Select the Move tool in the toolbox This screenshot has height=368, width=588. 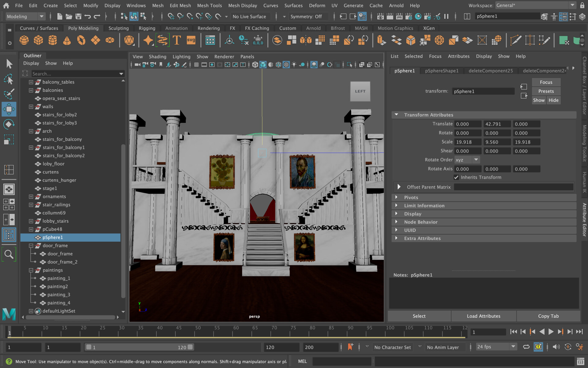tap(9, 109)
